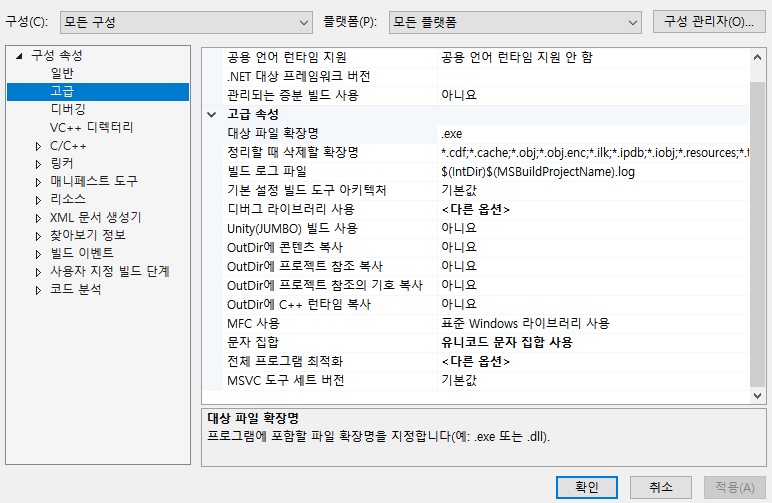Select VC++ 디렉터리 tree item

tap(92, 127)
